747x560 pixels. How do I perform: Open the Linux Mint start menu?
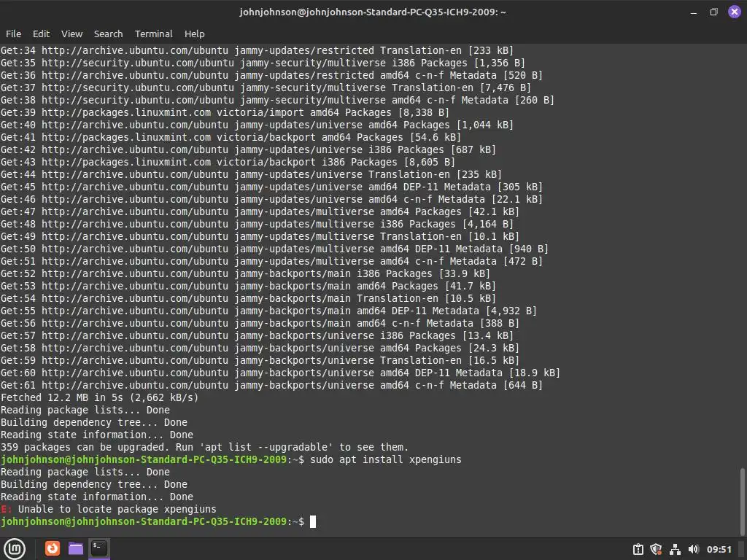[x=15, y=548]
